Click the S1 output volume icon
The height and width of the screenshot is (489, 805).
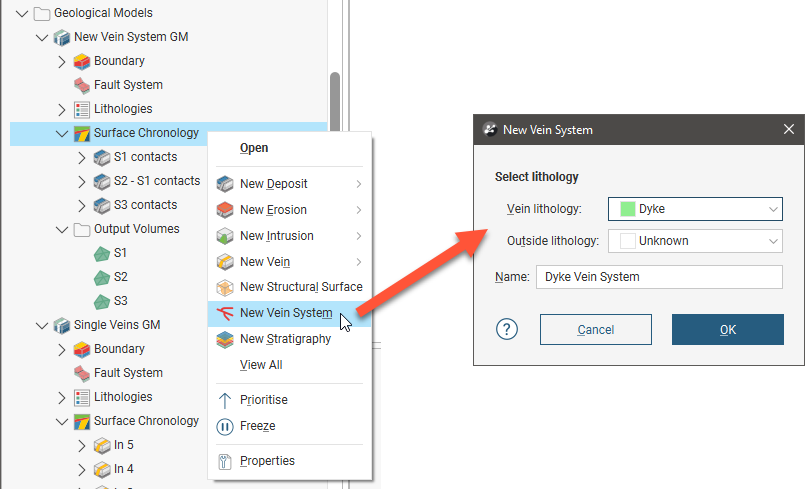click(102, 253)
